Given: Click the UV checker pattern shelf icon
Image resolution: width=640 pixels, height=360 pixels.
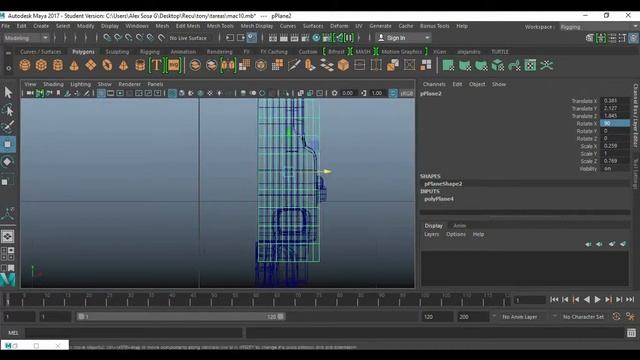Looking at the screenshot, I should (x=530, y=65).
